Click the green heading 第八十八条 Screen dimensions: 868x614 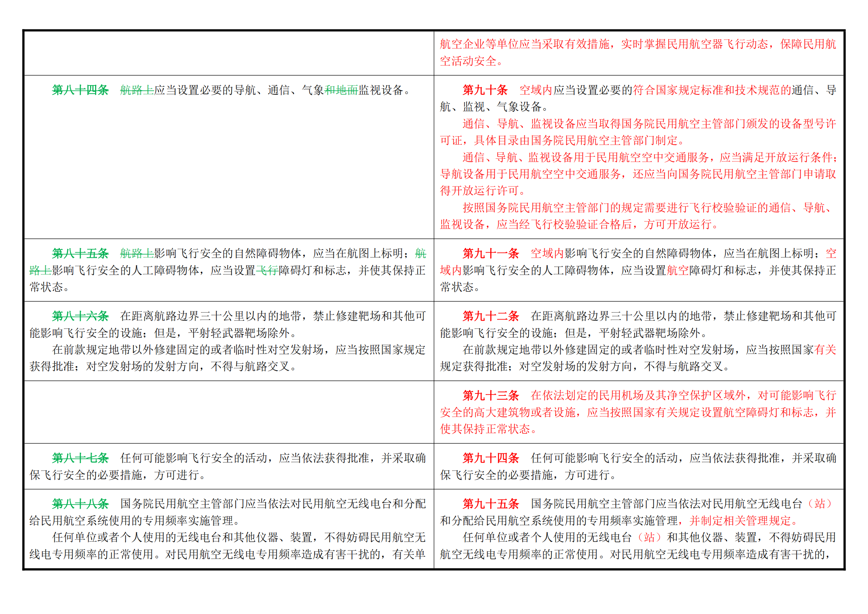pos(80,504)
